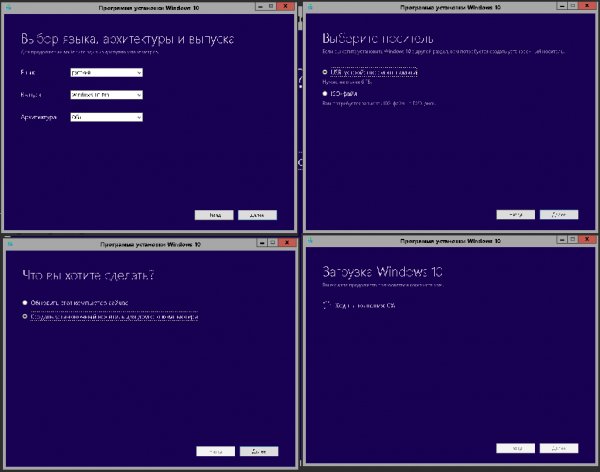This screenshot has height=472, width=600.
Task: Click Далее in the Загрузка Windows 10 window
Action: pos(559,448)
